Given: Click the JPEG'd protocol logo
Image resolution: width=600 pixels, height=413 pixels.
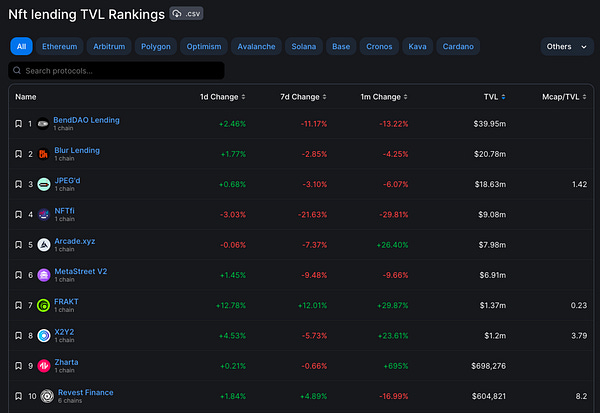Looking at the screenshot, I should [44, 184].
